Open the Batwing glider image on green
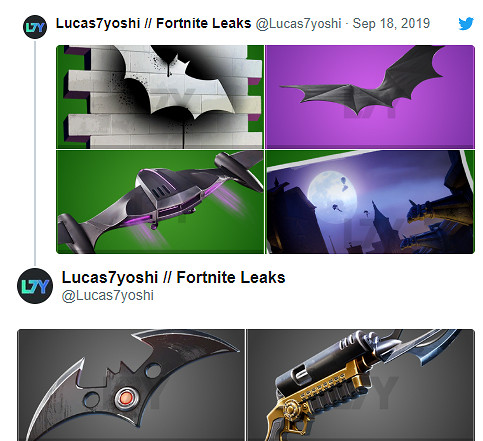The height and width of the screenshot is (441, 483). tap(160, 202)
